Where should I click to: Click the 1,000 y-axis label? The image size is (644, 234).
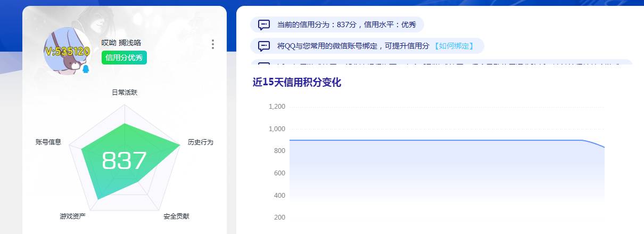[x=277, y=129]
